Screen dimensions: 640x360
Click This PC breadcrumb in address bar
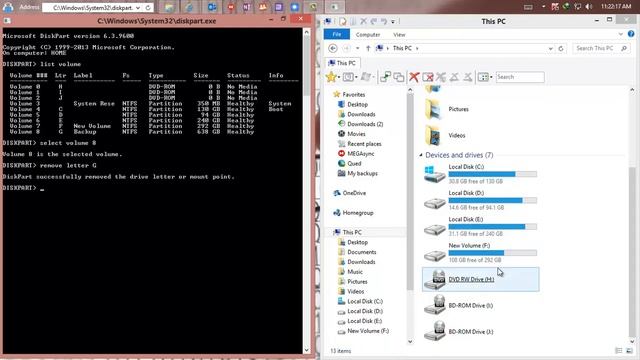coord(402,48)
